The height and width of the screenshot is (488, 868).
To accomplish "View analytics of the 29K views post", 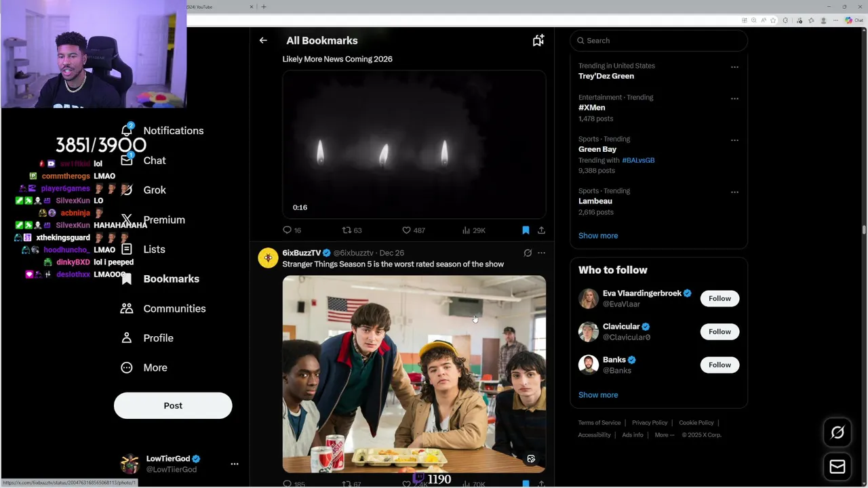I will 473,230.
